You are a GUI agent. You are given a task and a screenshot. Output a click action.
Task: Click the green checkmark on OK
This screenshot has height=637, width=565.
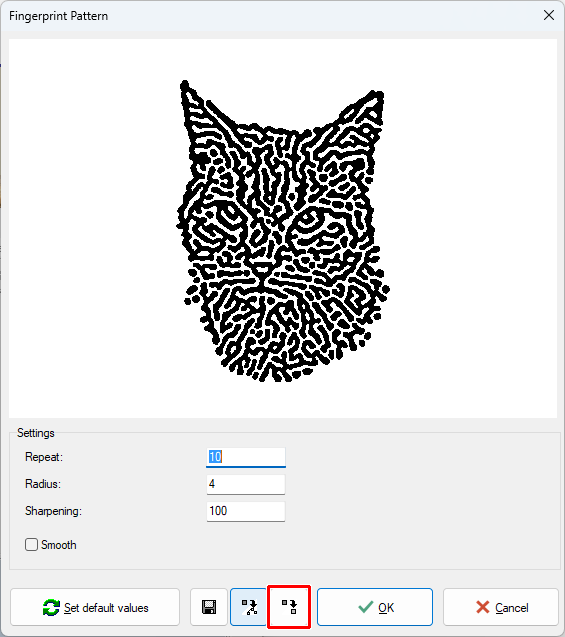coord(366,607)
